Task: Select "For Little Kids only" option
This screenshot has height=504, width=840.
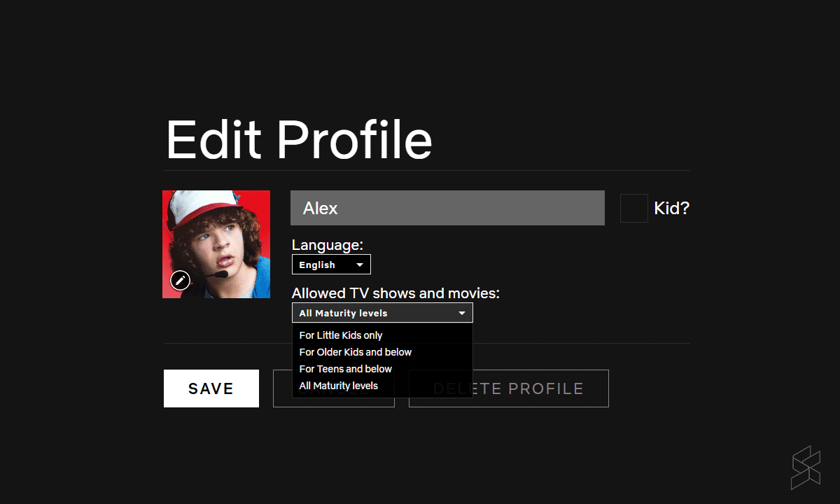Action: pos(341,335)
